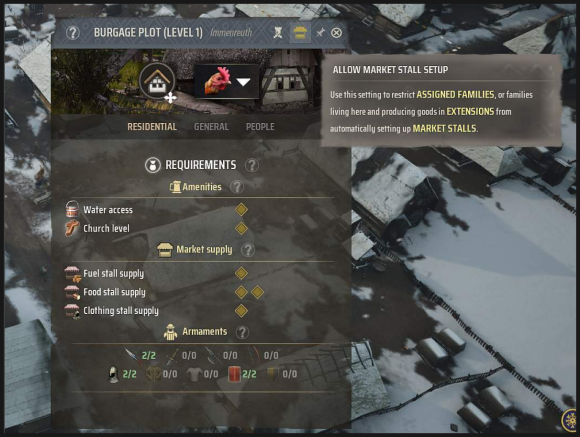Open help for Amenities

click(237, 187)
